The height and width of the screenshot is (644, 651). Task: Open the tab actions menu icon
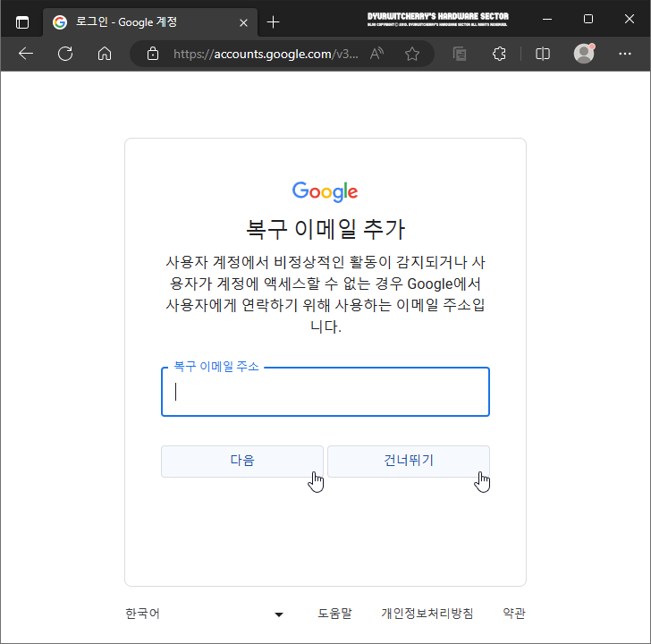tap(22, 22)
